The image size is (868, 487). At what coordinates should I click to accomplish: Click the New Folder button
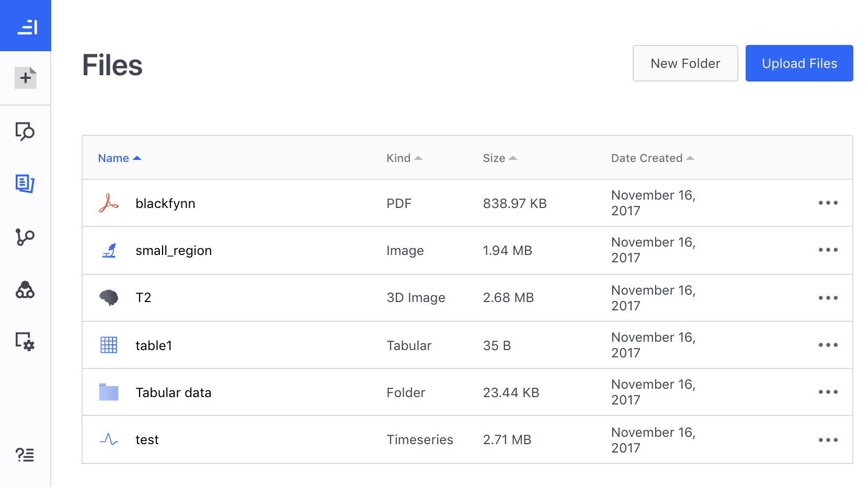(x=685, y=63)
